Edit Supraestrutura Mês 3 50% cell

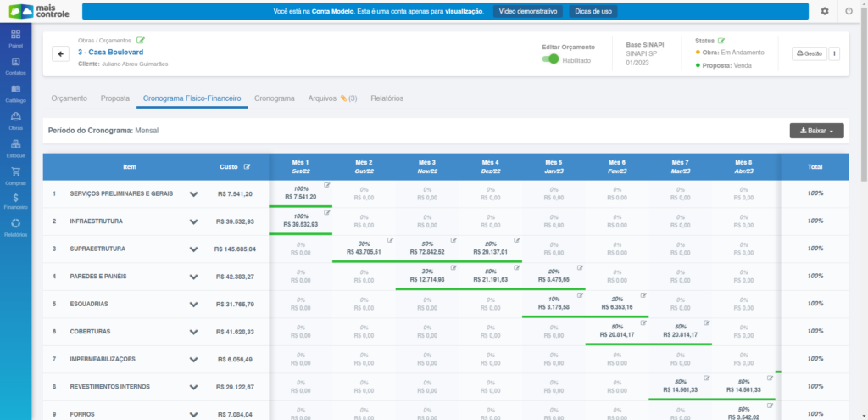(454, 240)
